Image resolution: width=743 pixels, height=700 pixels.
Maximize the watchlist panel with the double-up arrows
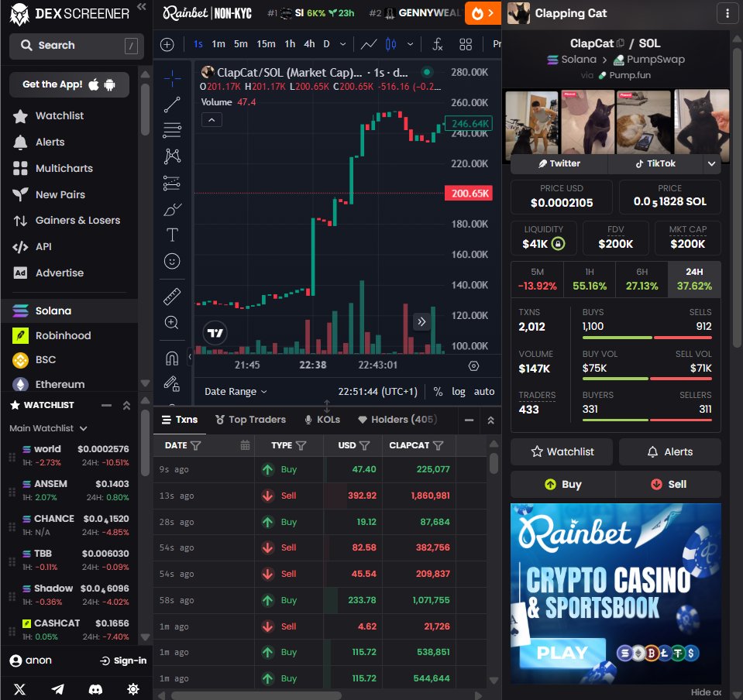tap(126, 406)
